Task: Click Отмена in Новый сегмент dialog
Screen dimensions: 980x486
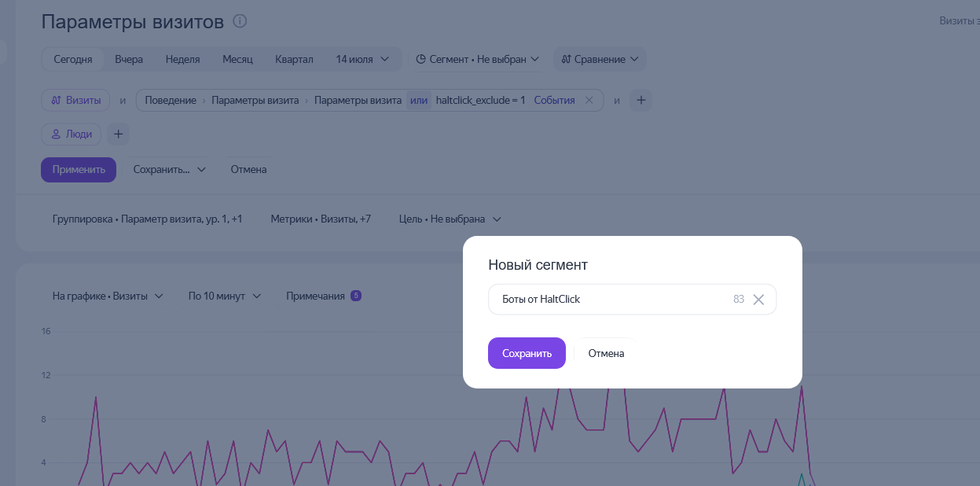Action: point(606,353)
